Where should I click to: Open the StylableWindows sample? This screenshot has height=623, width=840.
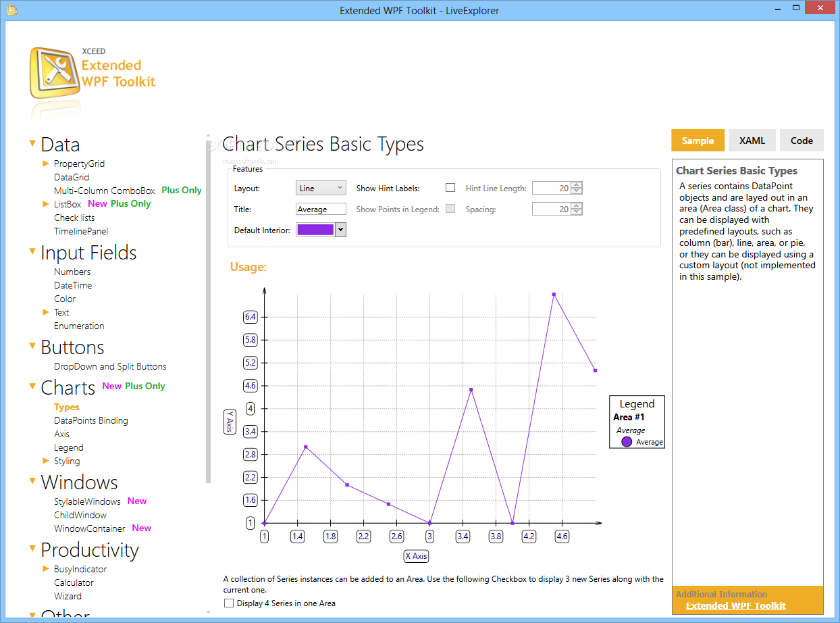87,501
